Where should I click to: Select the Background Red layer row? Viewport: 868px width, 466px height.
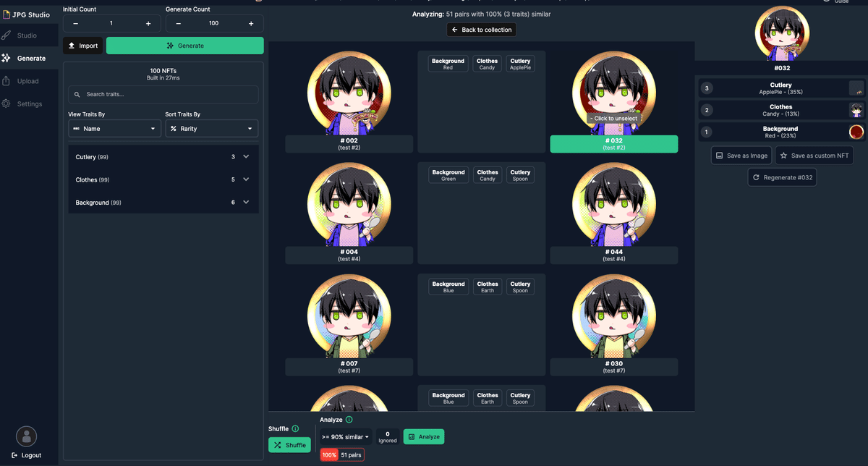coord(781,132)
